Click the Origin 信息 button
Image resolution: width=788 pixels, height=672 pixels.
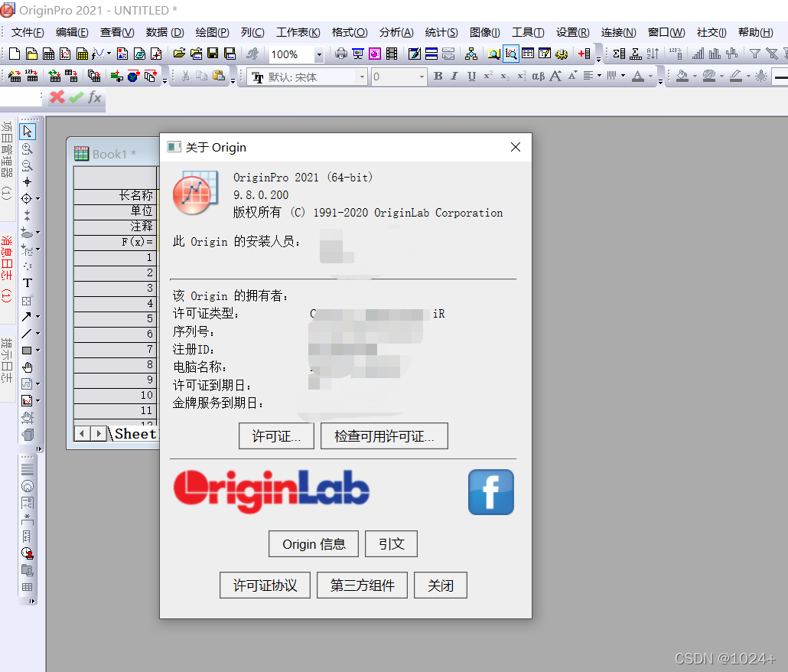point(314,544)
